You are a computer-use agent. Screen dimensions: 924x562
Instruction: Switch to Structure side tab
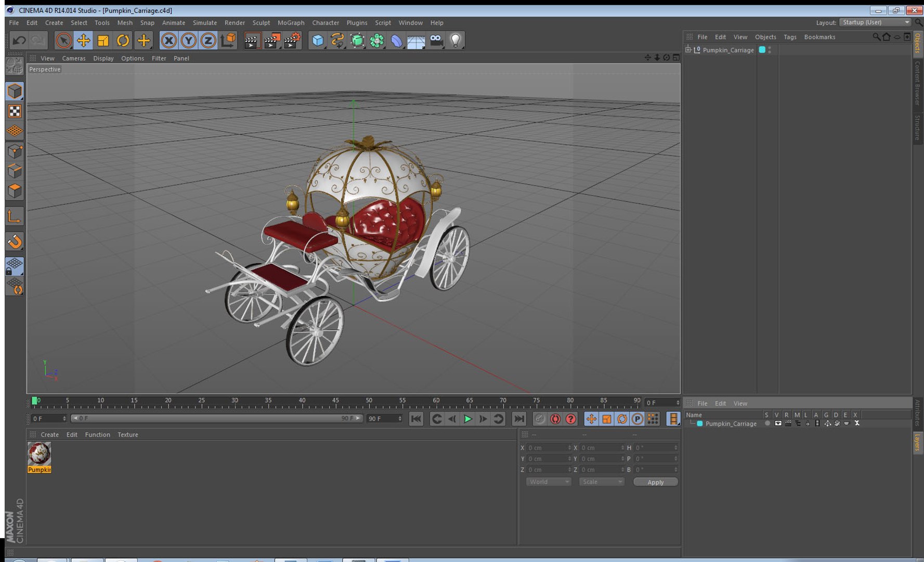pos(918,127)
